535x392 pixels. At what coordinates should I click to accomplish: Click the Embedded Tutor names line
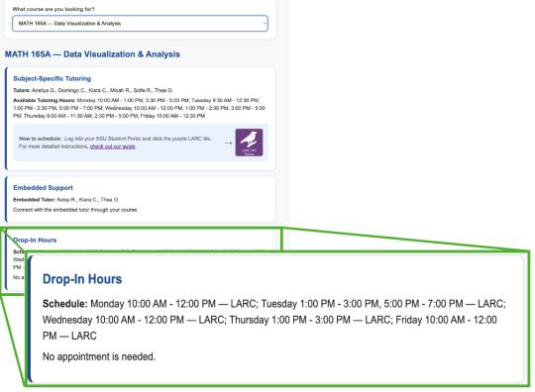pos(65,200)
